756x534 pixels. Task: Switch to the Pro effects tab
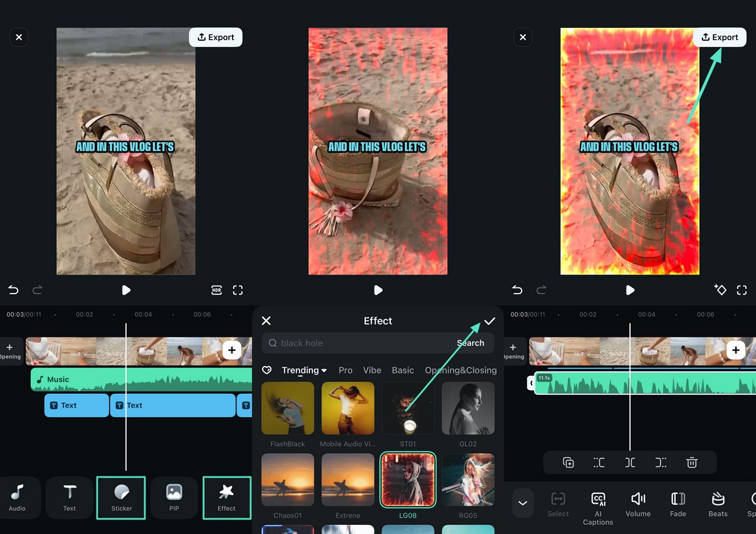point(345,370)
